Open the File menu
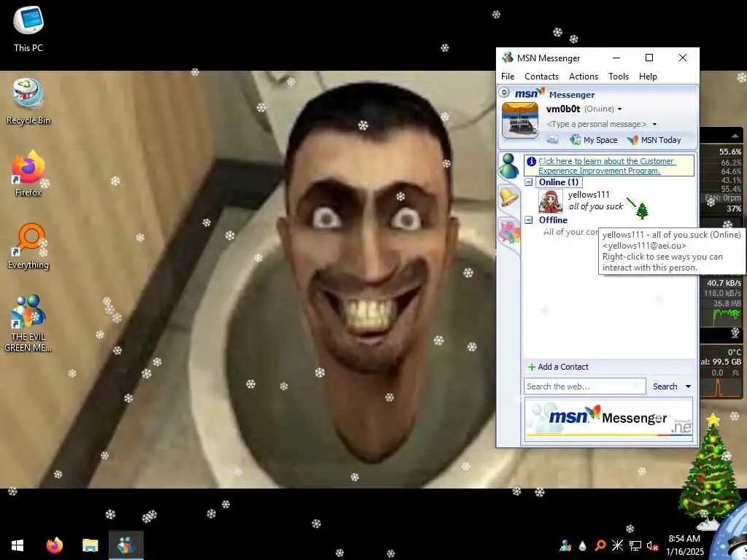This screenshot has width=747, height=560. click(x=508, y=76)
